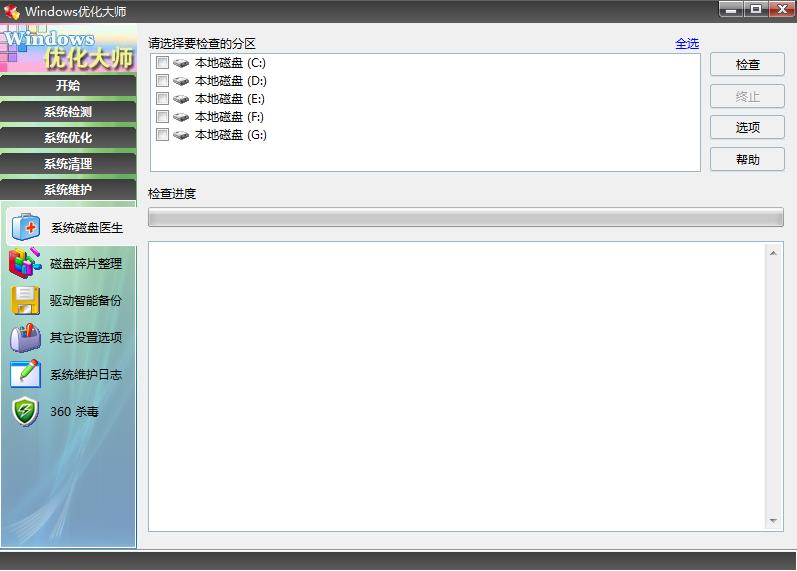
Task: Click the drive icon for 本地磁盘 (G:)
Action: click(180, 135)
